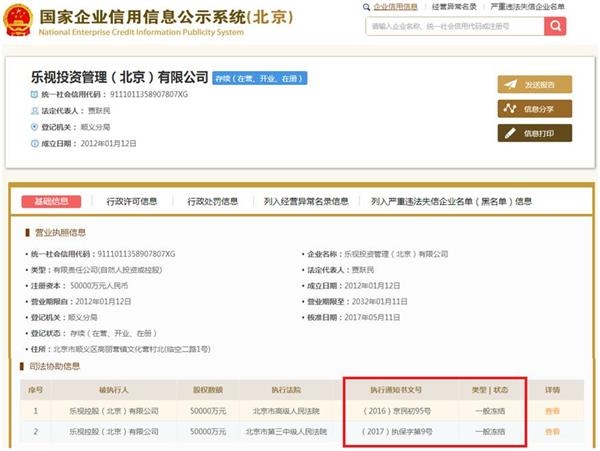
Task: Click the 成立日期 calendar icon in header card
Action: click(x=36, y=143)
